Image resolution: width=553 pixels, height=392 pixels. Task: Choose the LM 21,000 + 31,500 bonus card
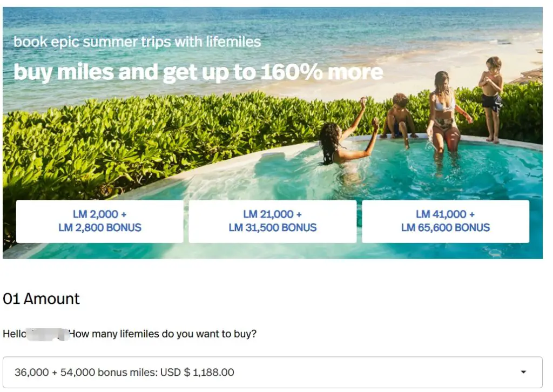273,221
